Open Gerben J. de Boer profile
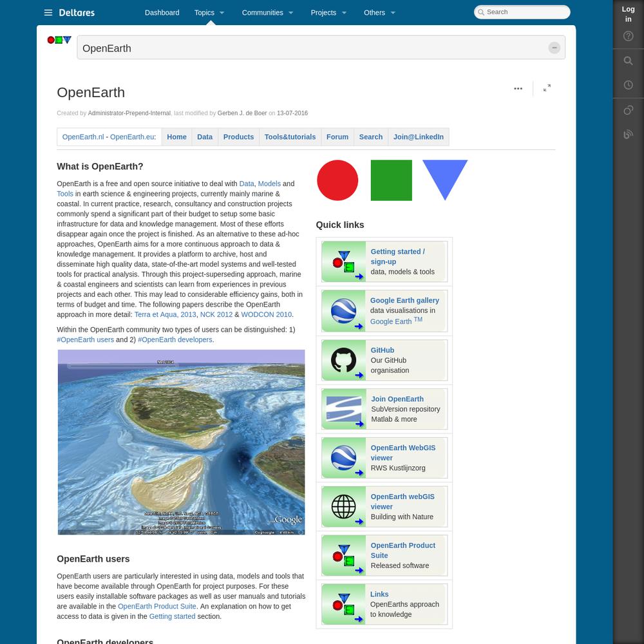Viewport: 644px width, 644px height. pyautogui.click(x=242, y=113)
